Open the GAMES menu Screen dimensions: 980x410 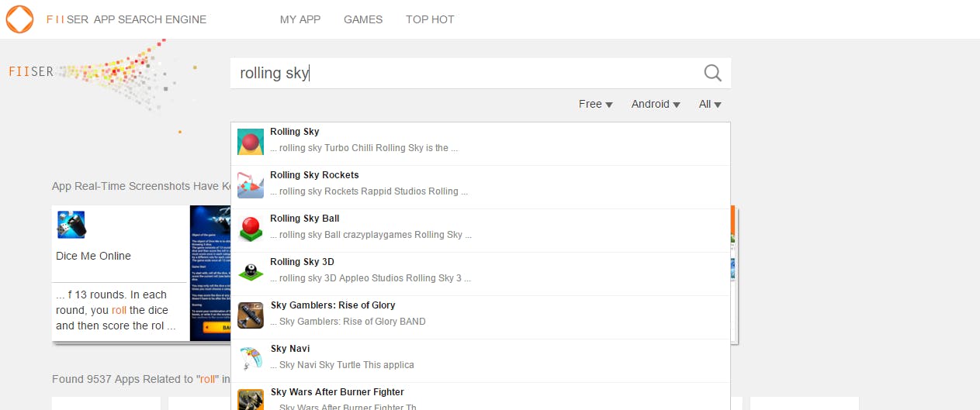[x=363, y=19]
